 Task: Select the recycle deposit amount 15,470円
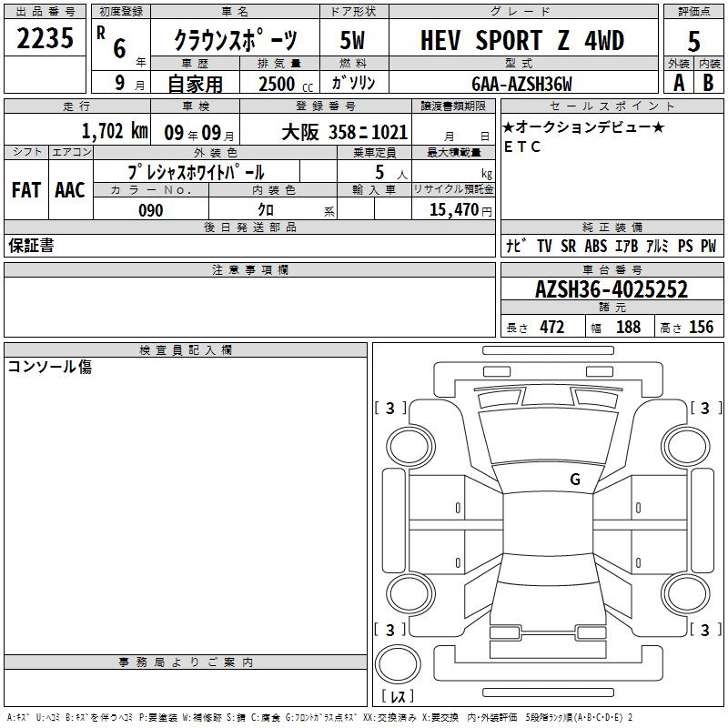[x=453, y=210]
